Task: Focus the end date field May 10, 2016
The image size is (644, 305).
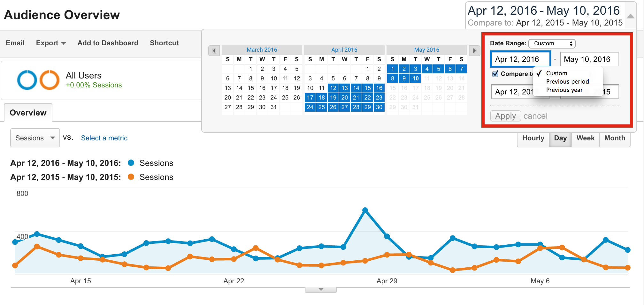Action: 590,59
